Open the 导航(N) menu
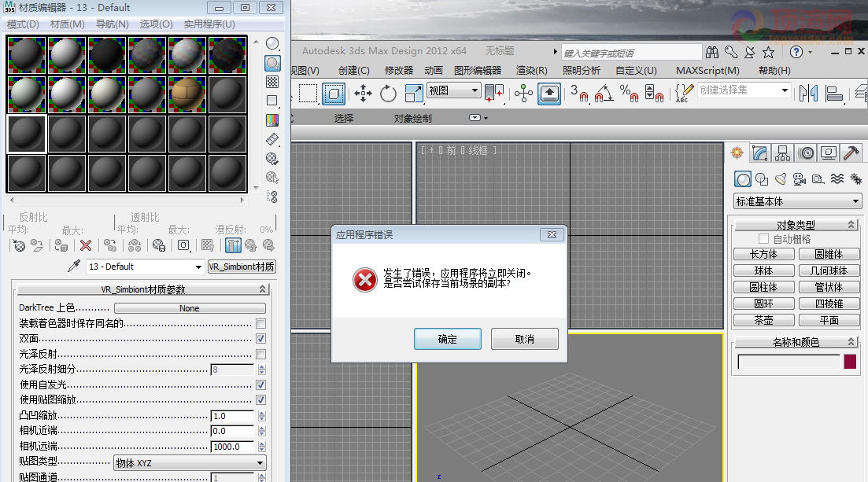Viewport: 868px width, 482px height. point(113,24)
